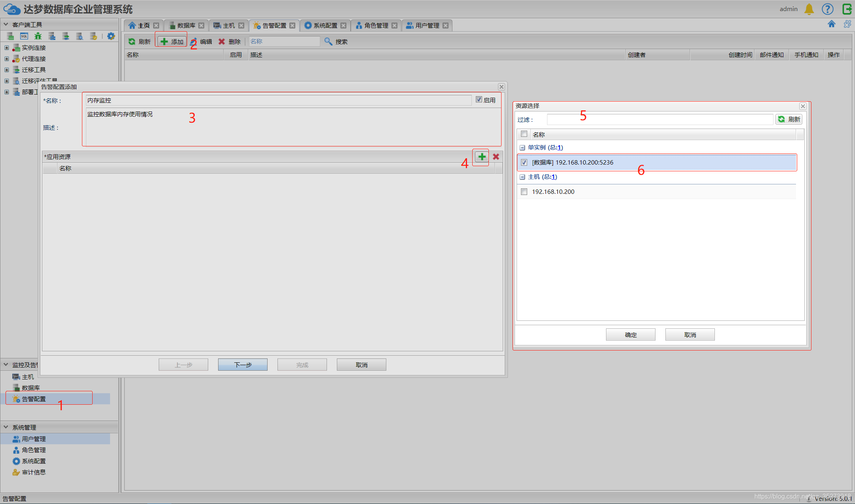Open the help question mark icon
Image resolution: width=855 pixels, height=504 pixels.
click(827, 9)
